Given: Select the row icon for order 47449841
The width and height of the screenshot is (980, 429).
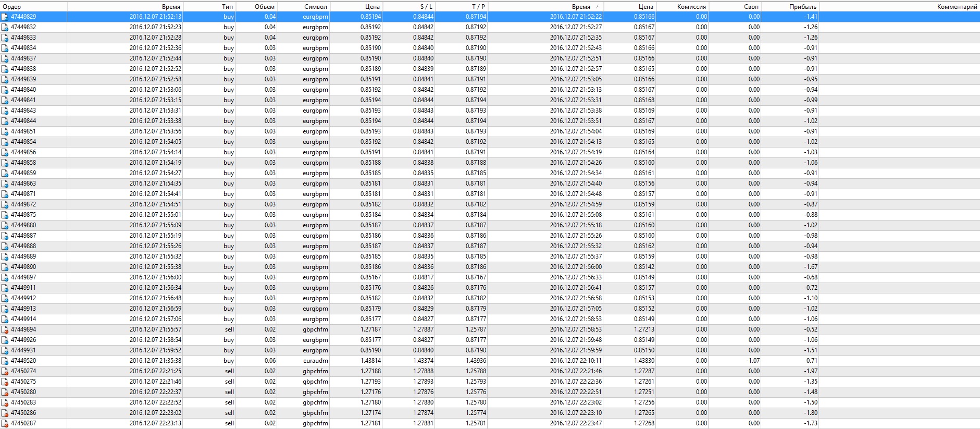Looking at the screenshot, I should click(5, 100).
